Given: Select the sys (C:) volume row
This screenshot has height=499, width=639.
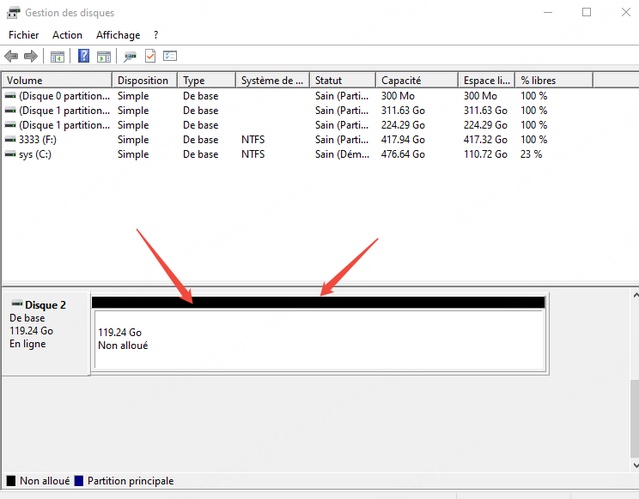Looking at the screenshot, I should coord(297,154).
